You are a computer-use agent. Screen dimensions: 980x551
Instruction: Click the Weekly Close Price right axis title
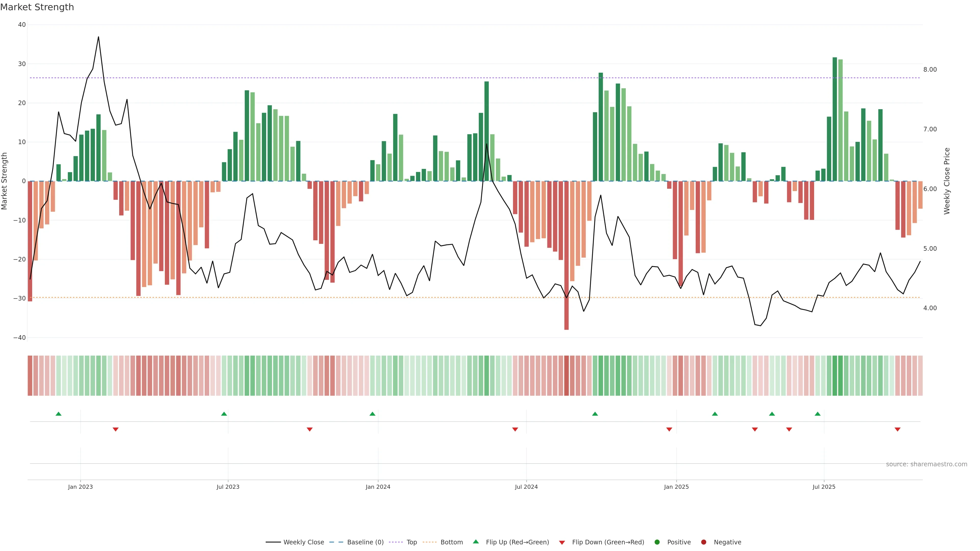pos(947,181)
